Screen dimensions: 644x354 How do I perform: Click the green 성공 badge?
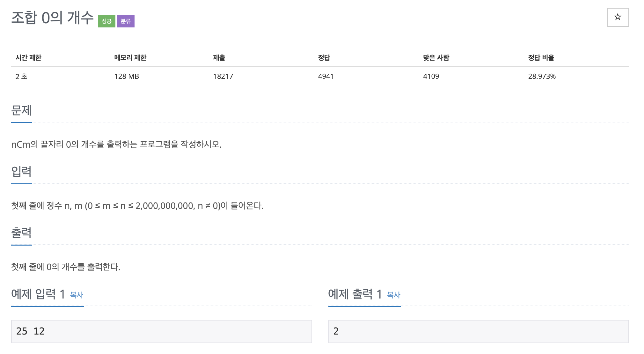click(x=106, y=21)
